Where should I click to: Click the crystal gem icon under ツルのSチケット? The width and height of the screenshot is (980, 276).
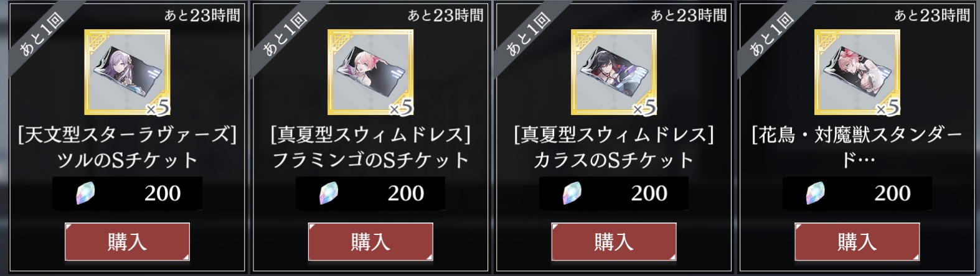[83, 193]
